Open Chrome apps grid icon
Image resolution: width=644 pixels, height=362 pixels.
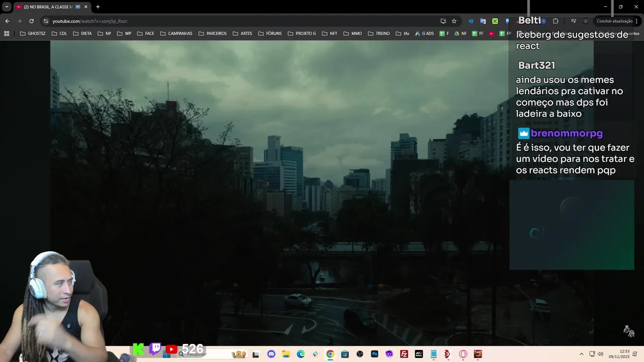tap(7, 34)
